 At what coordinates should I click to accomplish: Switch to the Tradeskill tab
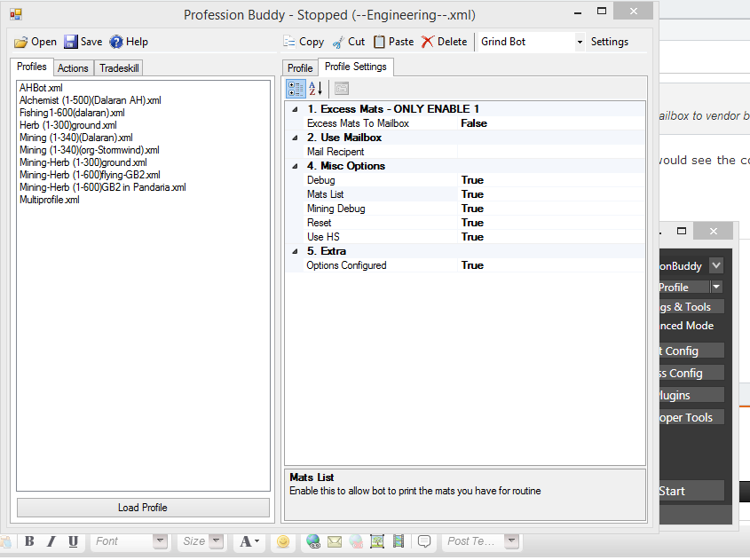click(119, 68)
